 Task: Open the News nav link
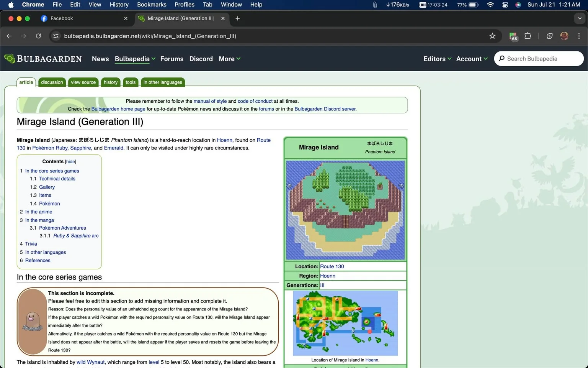[100, 59]
